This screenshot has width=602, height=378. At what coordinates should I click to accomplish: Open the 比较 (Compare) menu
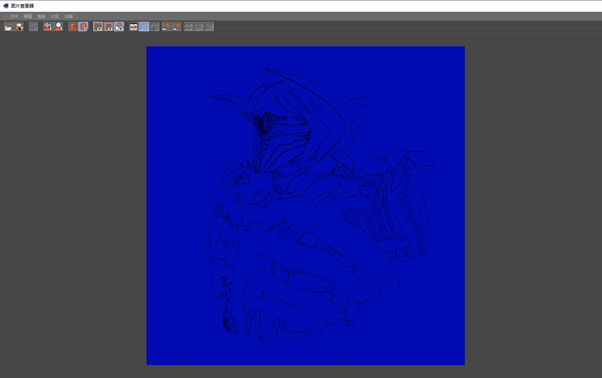pos(55,17)
